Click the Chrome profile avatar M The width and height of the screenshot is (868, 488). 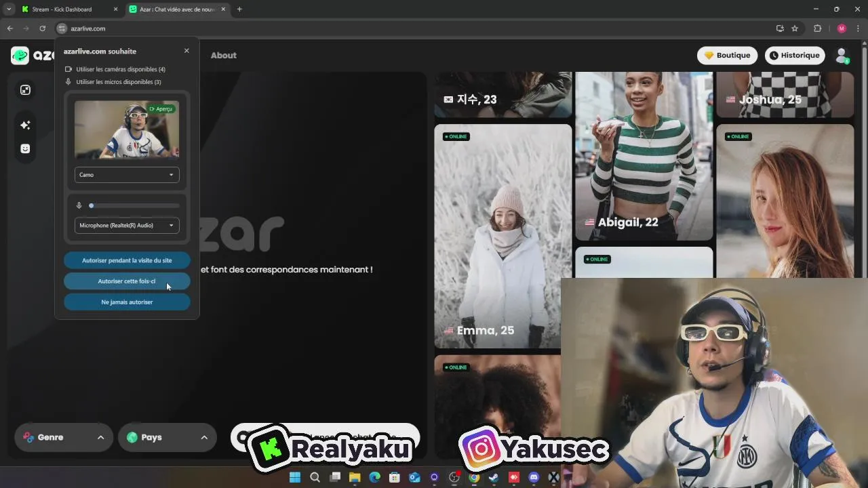842,28
